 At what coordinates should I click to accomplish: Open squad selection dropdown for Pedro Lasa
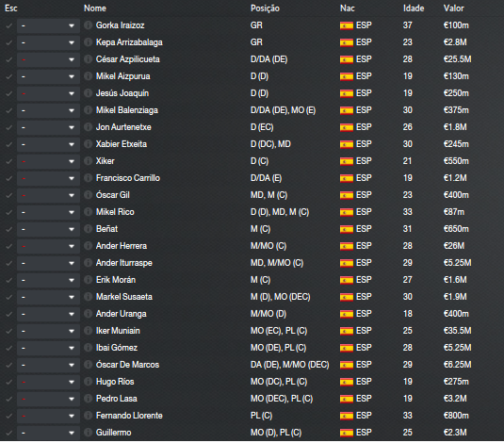click(48, 399)
